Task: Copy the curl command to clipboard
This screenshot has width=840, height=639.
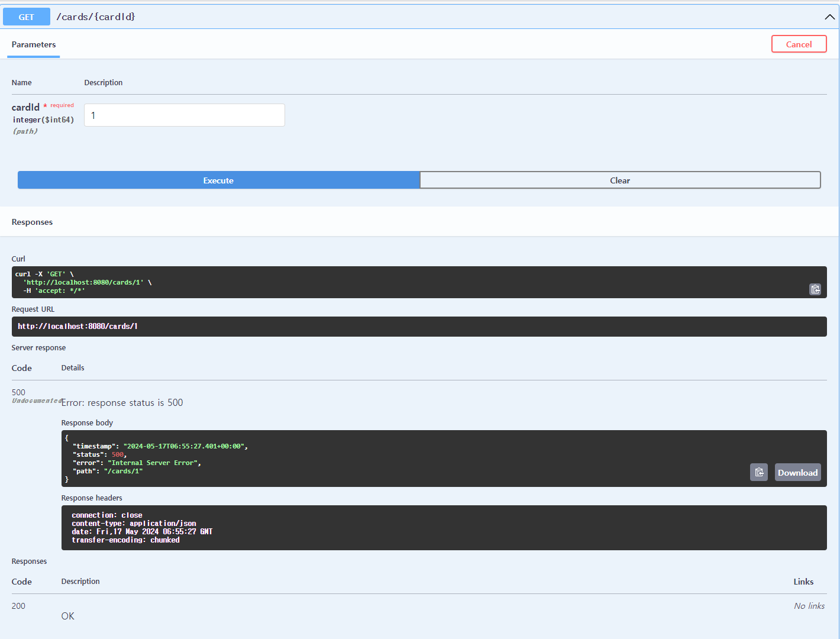Action: point(815,289)
